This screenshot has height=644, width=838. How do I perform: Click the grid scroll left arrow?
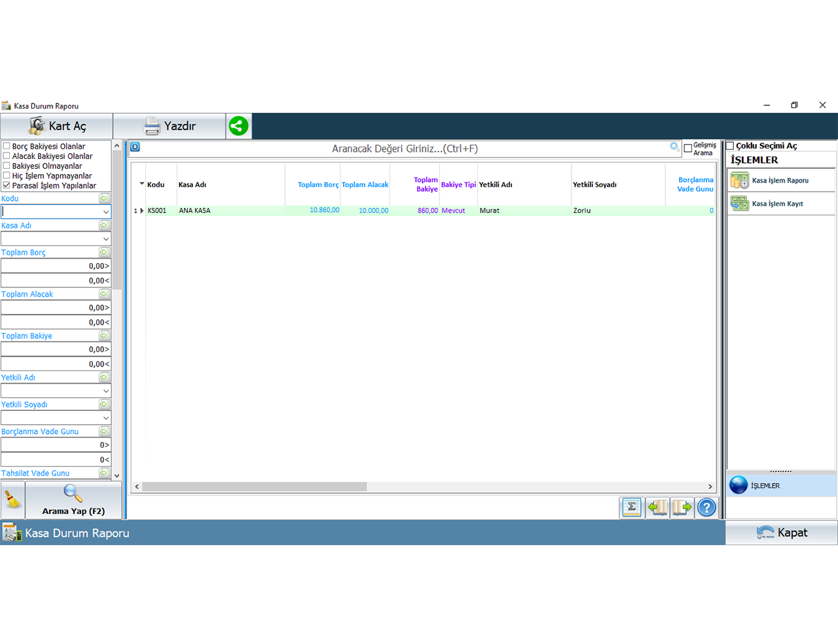point(137,486)
